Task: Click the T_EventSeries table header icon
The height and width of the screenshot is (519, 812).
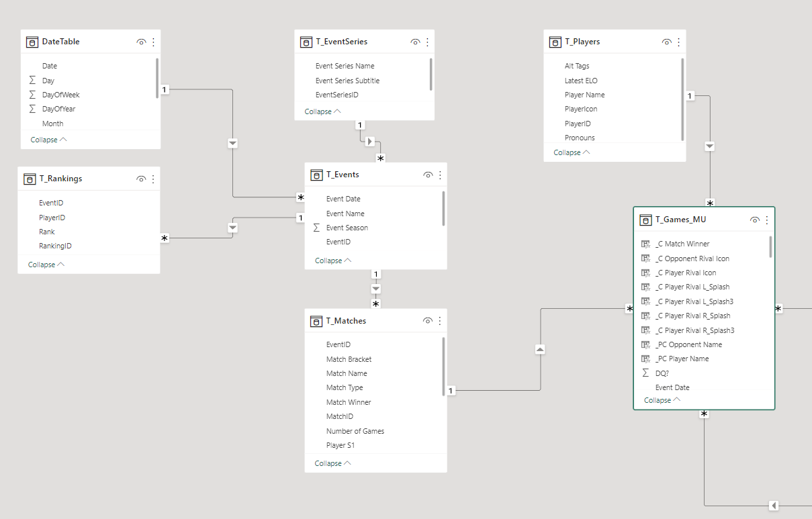Action: [306, 42]
